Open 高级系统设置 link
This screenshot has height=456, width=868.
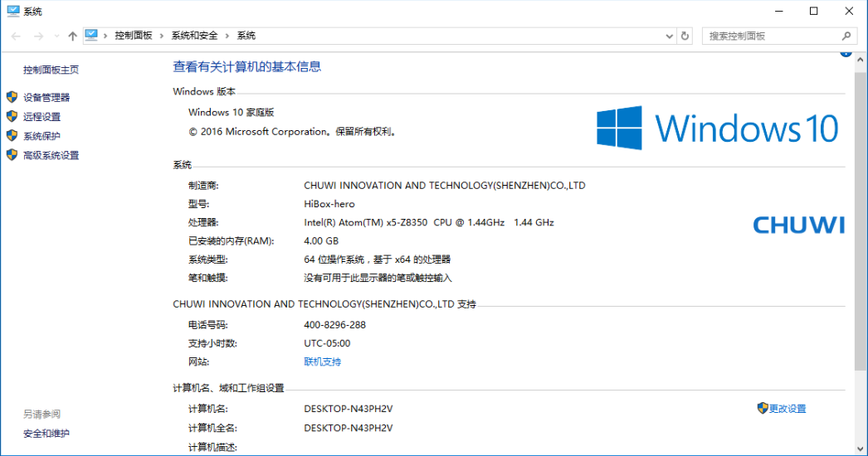click(51, 156)
